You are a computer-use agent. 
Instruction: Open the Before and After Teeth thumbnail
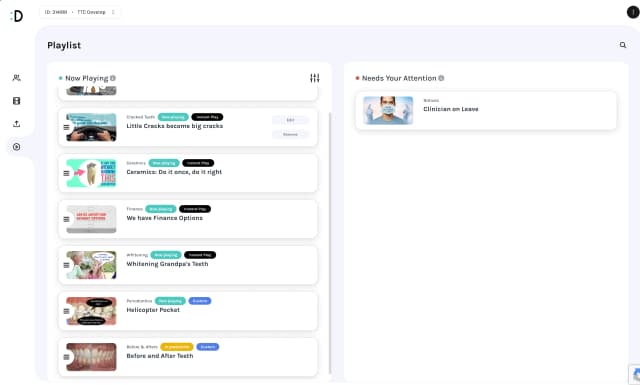pyautogui.click(x=91, y=357)
